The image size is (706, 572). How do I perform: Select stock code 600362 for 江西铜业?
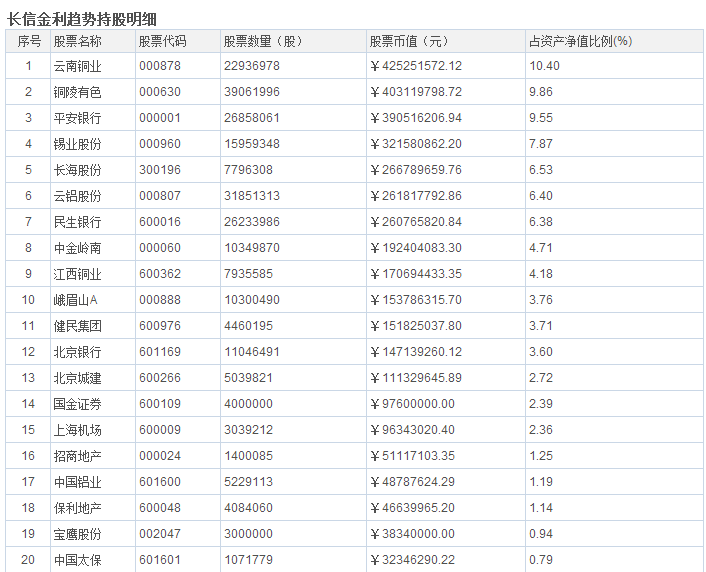click(x=159, y=274)
